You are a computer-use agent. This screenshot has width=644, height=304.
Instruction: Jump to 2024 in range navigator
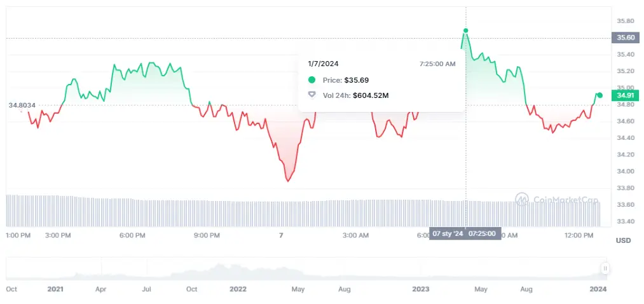point(598,289)
